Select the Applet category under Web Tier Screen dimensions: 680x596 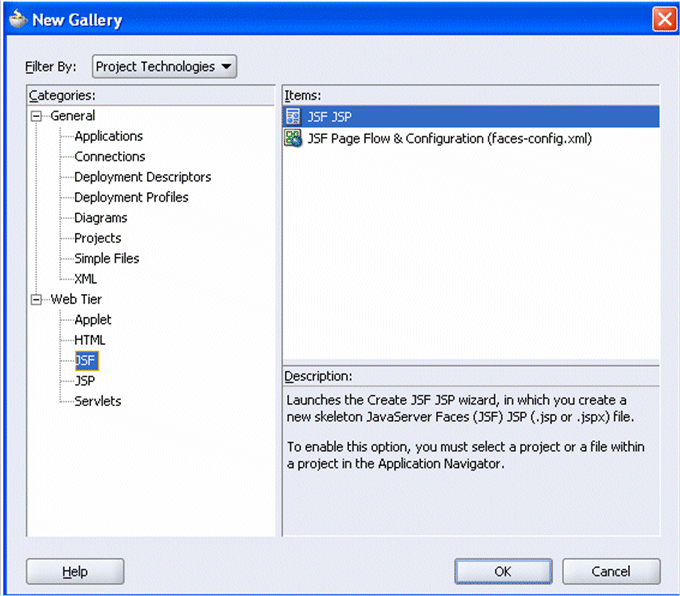(93, 320)
